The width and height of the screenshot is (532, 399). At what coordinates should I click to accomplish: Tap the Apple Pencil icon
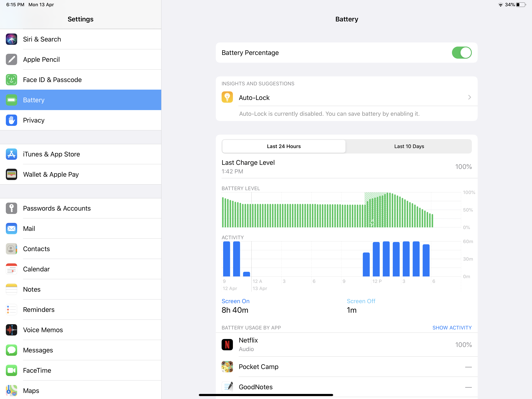point(11,59)
